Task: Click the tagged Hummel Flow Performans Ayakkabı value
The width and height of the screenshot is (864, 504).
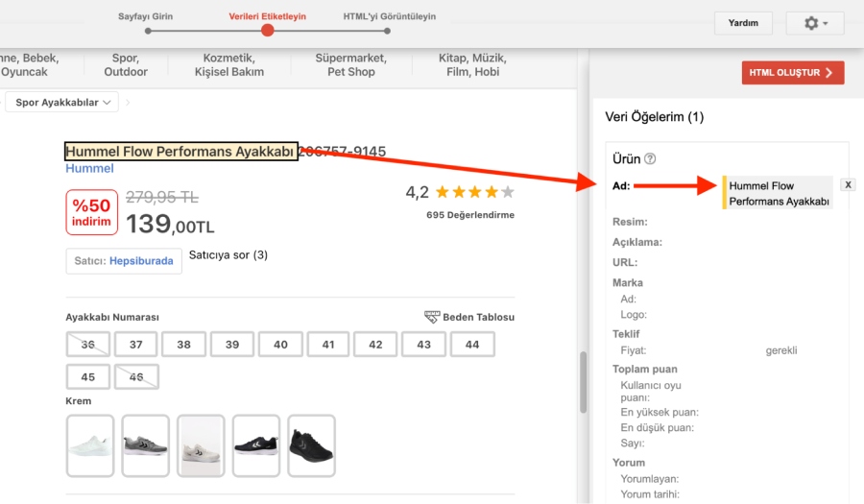Action: point(778,193)
